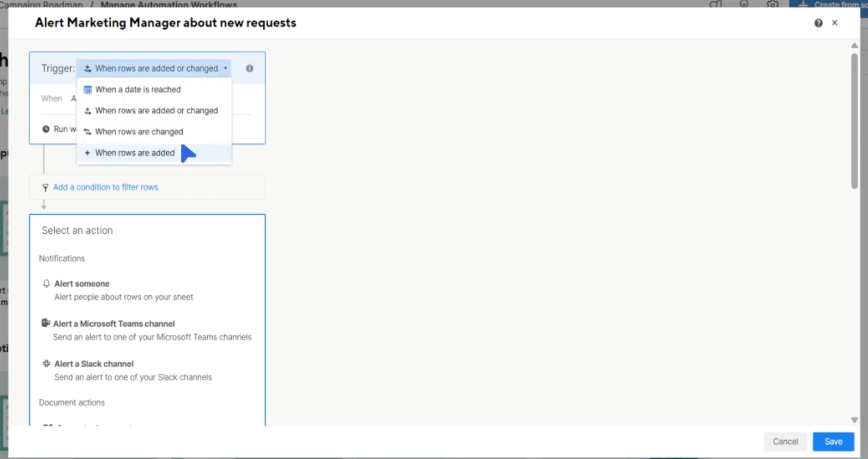Select 'When rows are changed' option
The height and width of the screenshot is (459, 868).
[x=154, y=132]
